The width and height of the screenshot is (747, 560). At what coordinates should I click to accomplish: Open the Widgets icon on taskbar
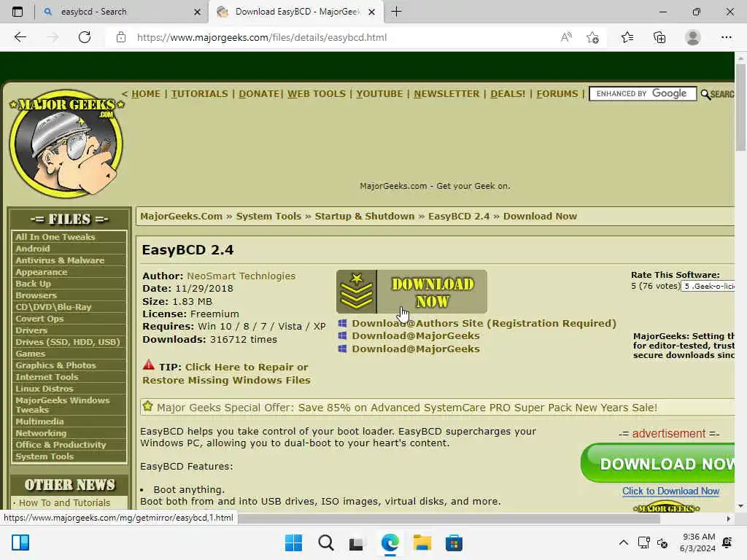click(20, 542)
